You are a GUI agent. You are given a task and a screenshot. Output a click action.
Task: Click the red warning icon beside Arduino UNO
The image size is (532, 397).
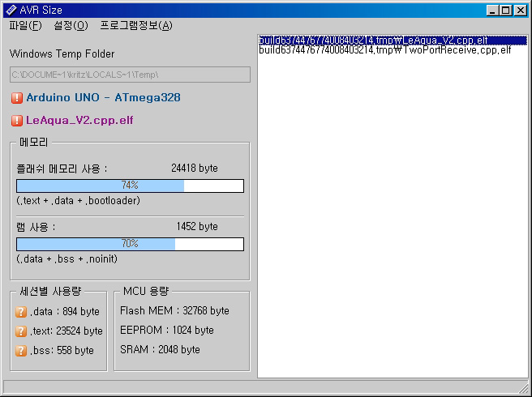(17, 98)
